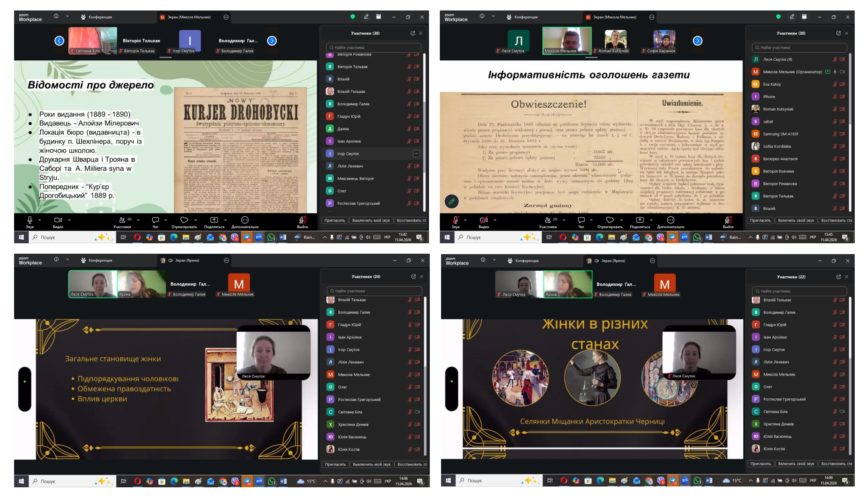Click Выйти icon below Kurjer Drohobycki slide
The width and height of the screenshot is (868, 503).
(303, 220)
